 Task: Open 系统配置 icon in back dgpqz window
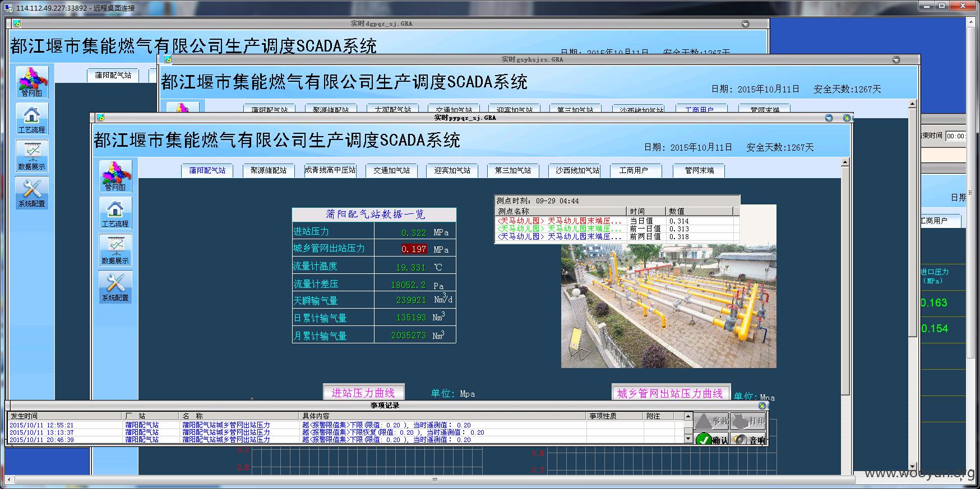32,193
